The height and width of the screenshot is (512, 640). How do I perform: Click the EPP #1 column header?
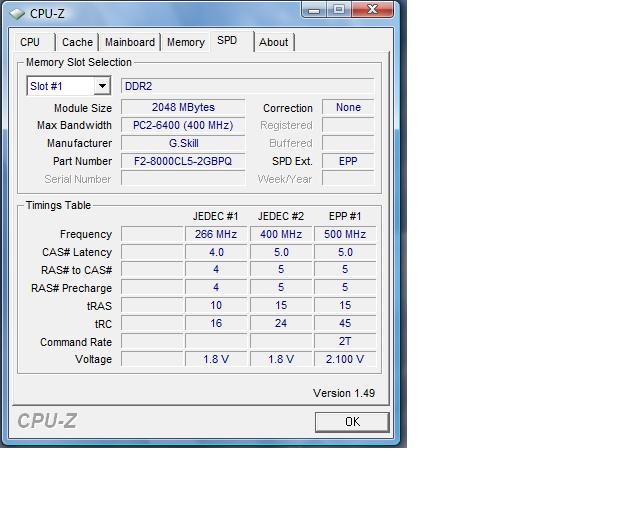tap(345, 216)
